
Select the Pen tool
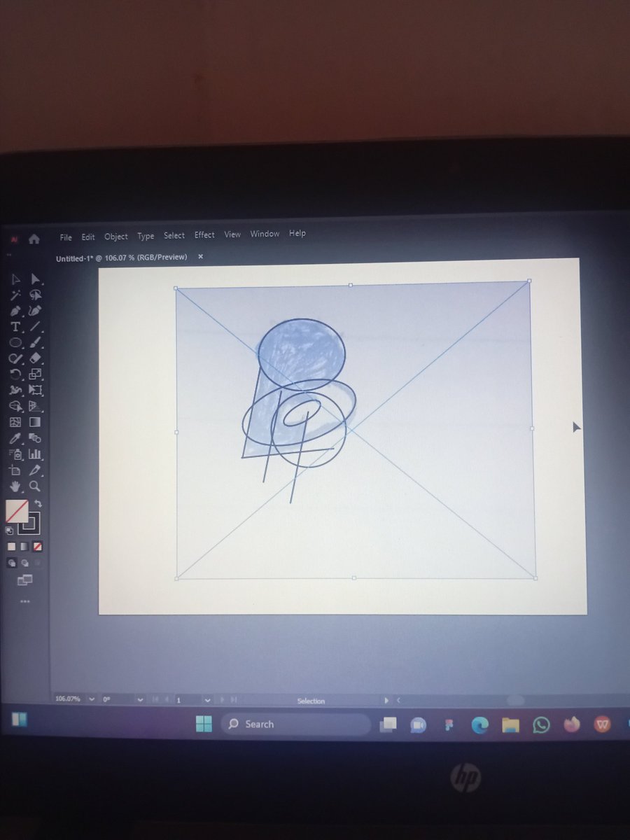(15, 311)
